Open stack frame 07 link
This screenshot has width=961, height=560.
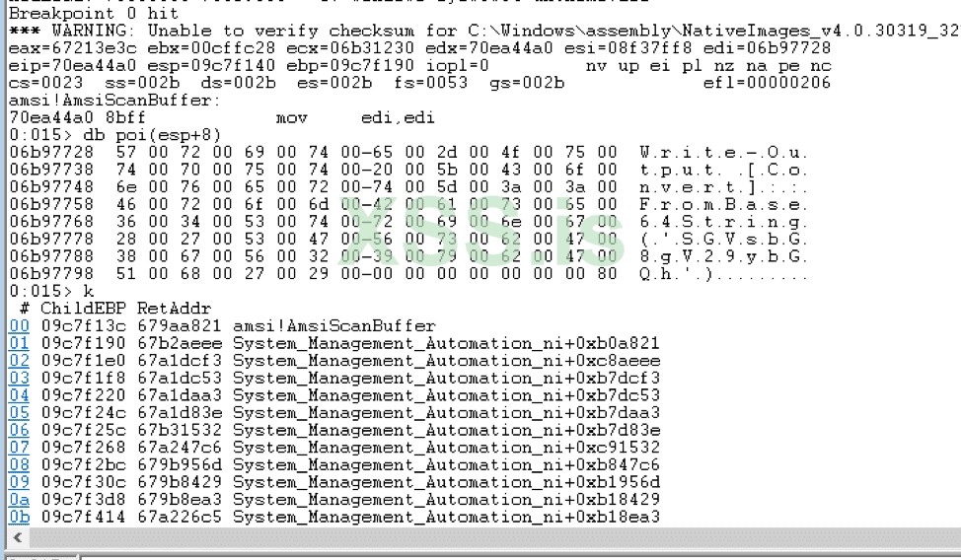point(19,448)
